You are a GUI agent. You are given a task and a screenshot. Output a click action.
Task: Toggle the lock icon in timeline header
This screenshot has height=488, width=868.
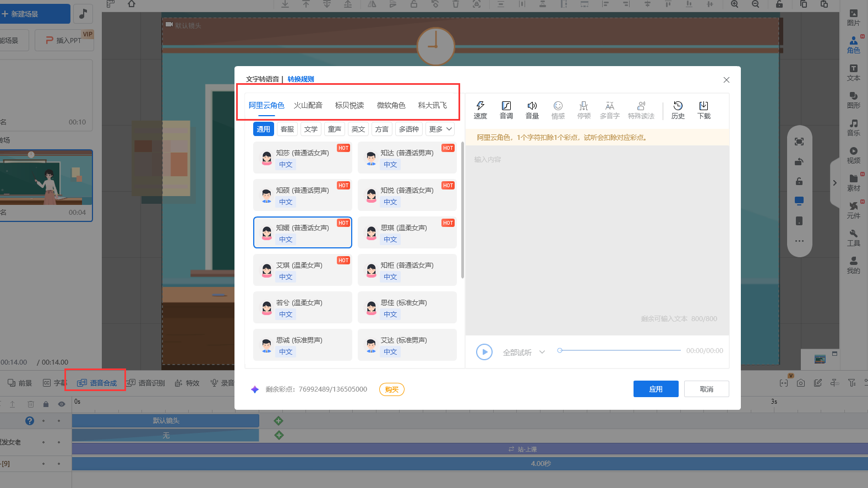coord(46,404)
